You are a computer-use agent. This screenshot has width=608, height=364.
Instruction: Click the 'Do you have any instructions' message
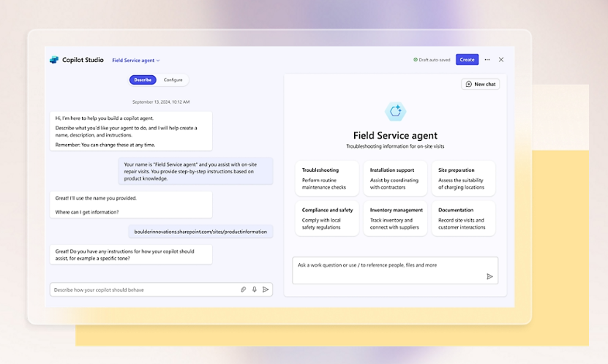point(131,254)
